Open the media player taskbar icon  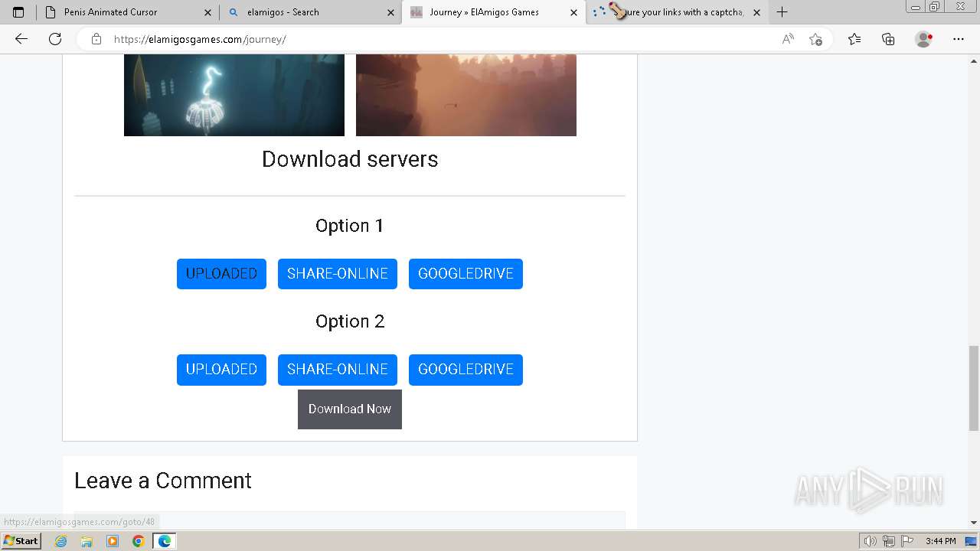point(113,541)
